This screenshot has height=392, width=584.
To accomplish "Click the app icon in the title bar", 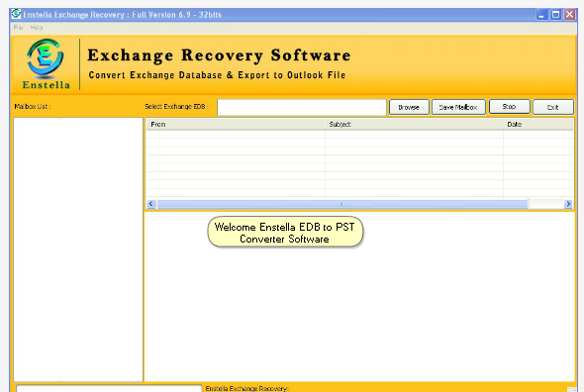I will point(16,14).
